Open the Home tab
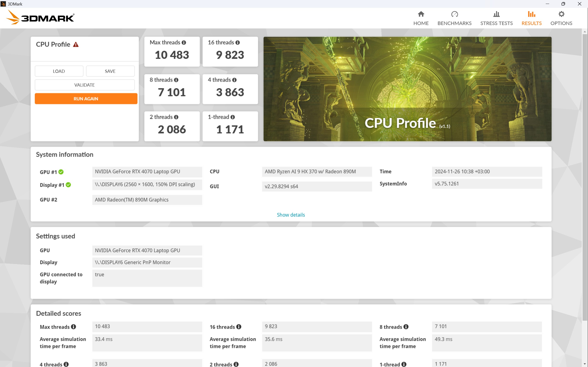Screen dimensions: 588x367 coord(421,18)
